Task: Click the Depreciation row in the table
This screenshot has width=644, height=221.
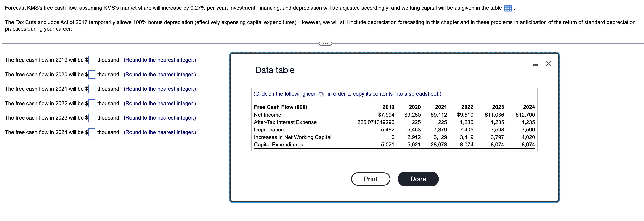Action: 269,130
